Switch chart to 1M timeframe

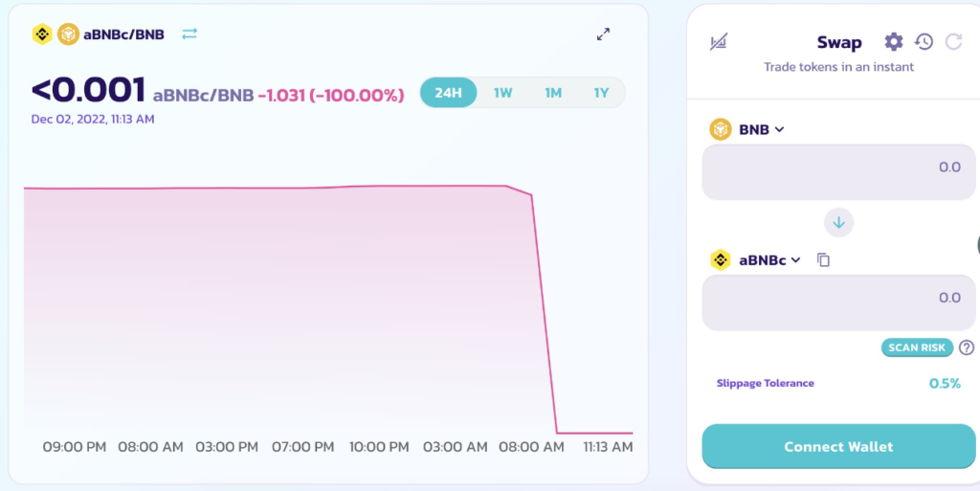click(553, 93)
